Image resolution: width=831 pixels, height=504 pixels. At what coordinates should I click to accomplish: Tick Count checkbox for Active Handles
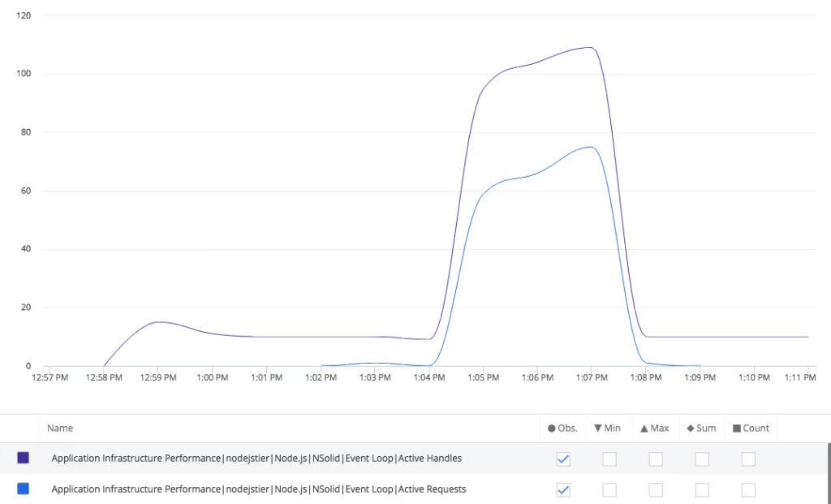pos(748,459)
